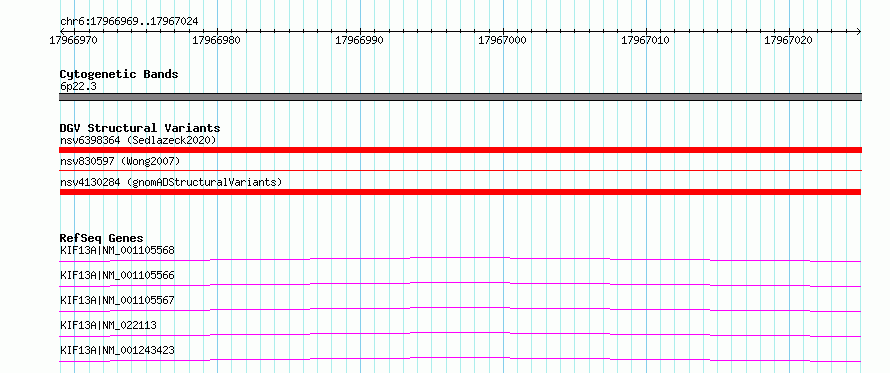Open transcript KIF13A|NM_022113 label

(x=108, y=325)
